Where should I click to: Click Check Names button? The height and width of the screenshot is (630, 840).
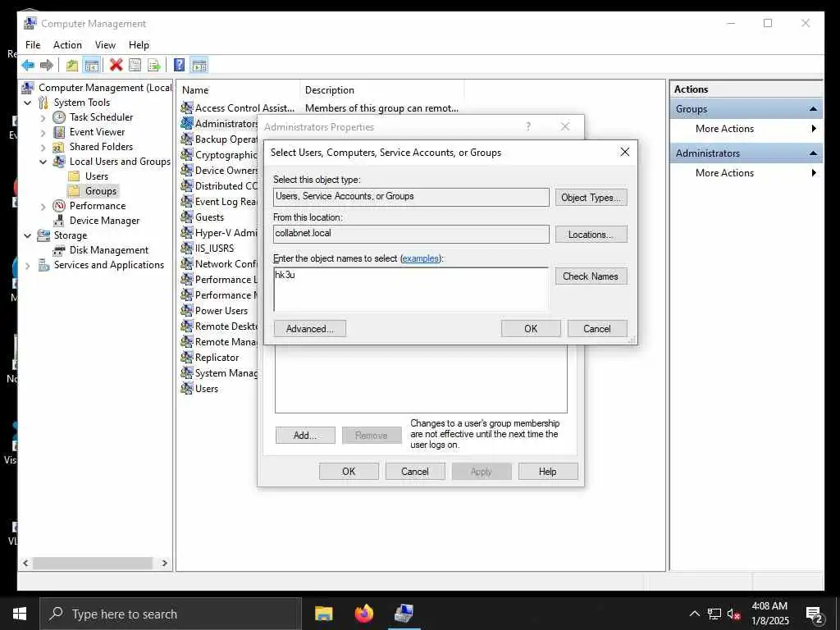(591, 276)
